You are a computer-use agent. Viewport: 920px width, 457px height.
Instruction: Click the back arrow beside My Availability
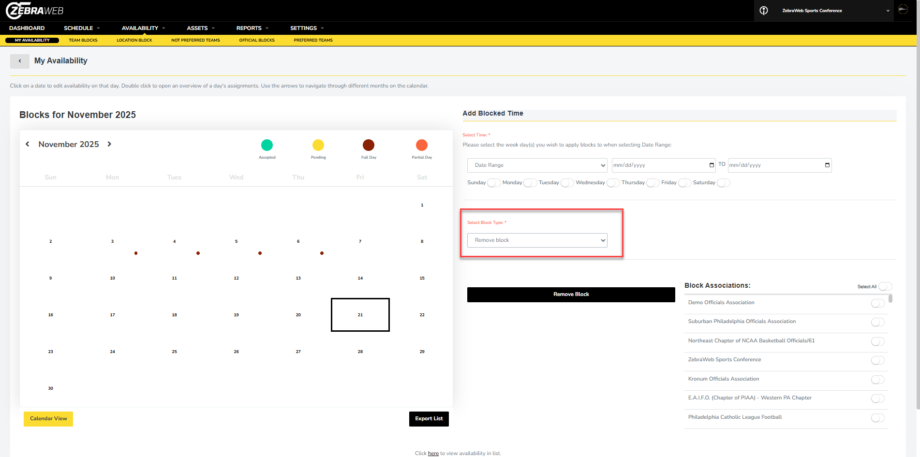pyautogui.click(x=20, y=61)
